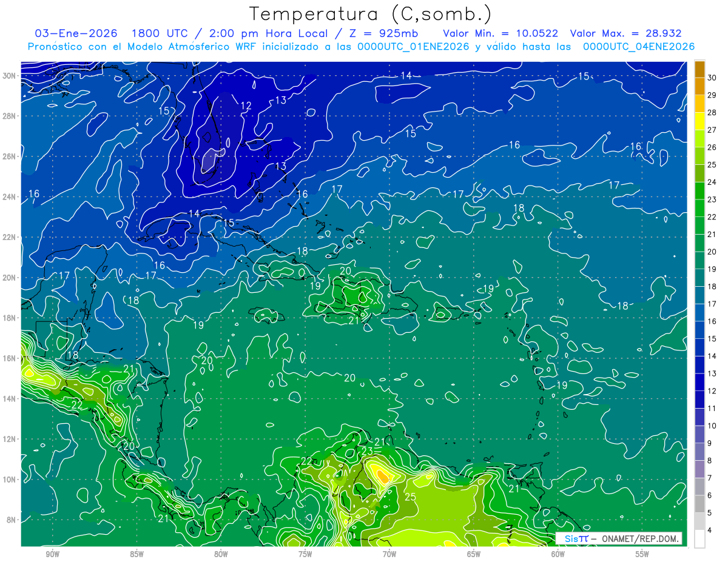Click the "24N" latitude axis label
728x562 pixels.
[9, 197]
